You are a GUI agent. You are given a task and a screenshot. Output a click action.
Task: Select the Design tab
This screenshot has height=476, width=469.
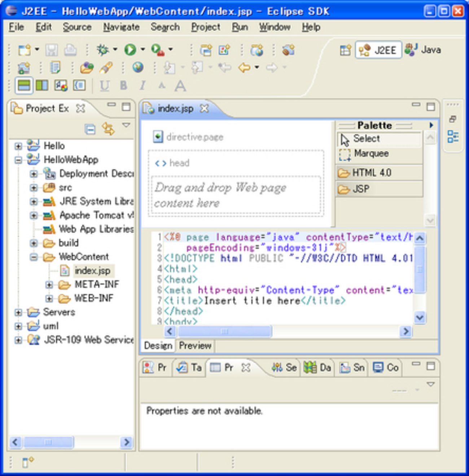158,346
